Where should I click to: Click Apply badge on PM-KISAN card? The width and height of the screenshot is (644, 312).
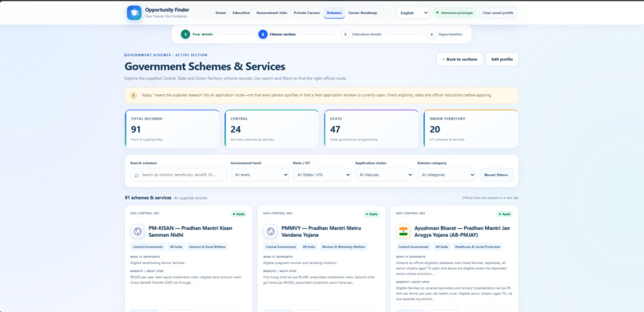[239, 214]
